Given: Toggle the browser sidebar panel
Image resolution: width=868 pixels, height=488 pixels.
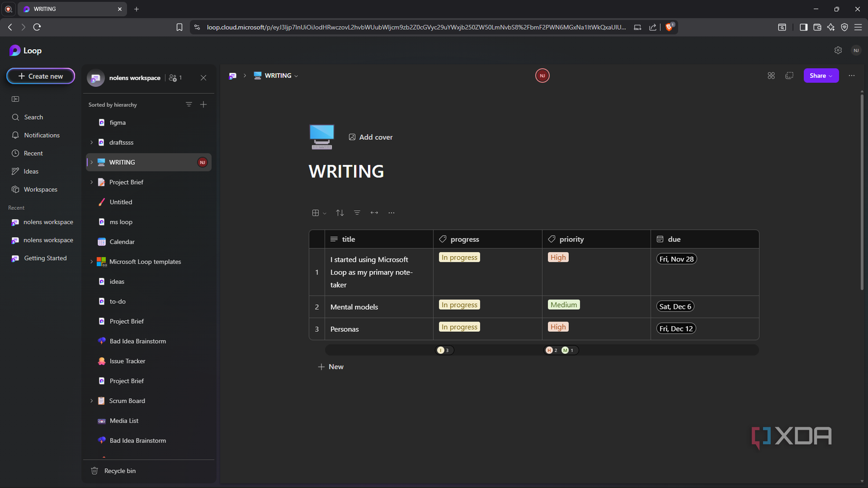Looking at the screenshot, I should pyautogui.click(x=803, y=27).
